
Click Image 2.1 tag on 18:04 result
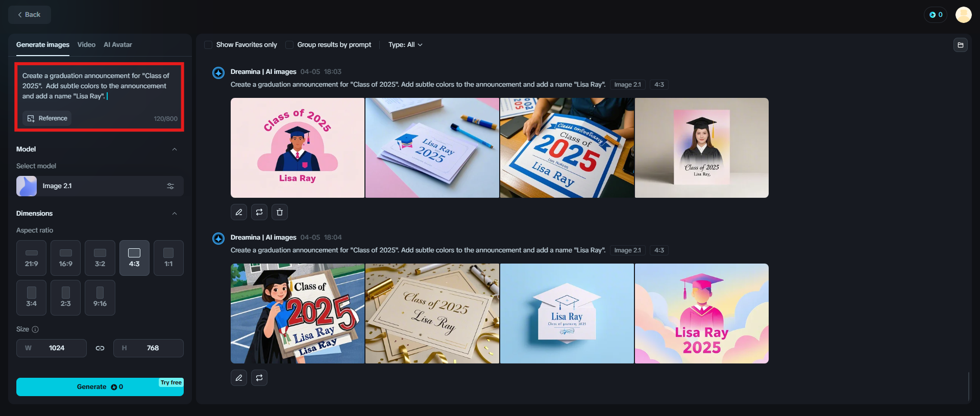coord(627,250)
